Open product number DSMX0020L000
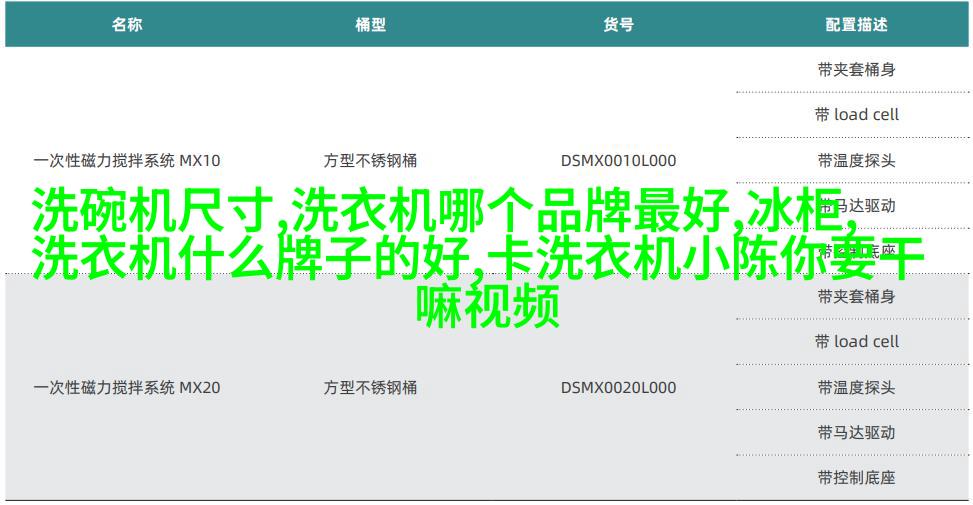The width and height of the screenshot is (973, 505). pos(618,387)
